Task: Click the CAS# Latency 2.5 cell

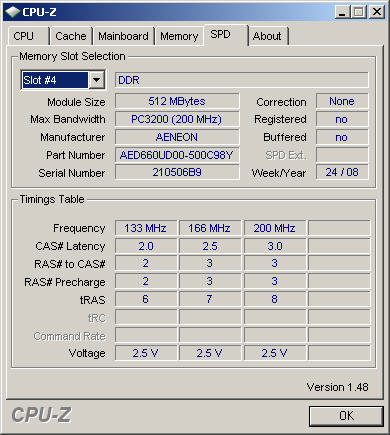Action: click(210, 246)
